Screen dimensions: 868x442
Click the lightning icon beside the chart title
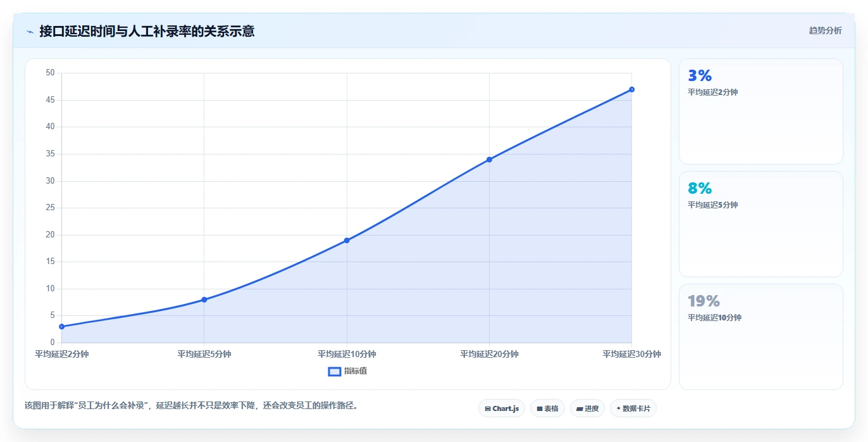click(30, 32)
